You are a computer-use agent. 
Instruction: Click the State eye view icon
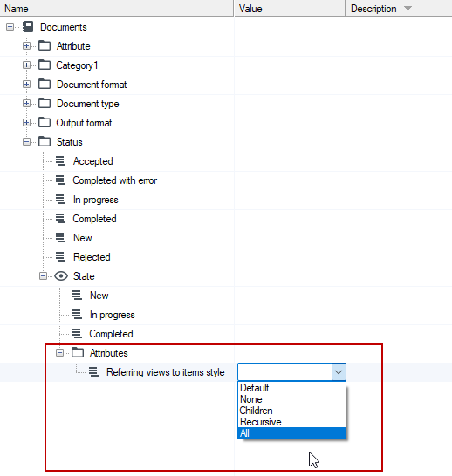[x=61, y=276]
